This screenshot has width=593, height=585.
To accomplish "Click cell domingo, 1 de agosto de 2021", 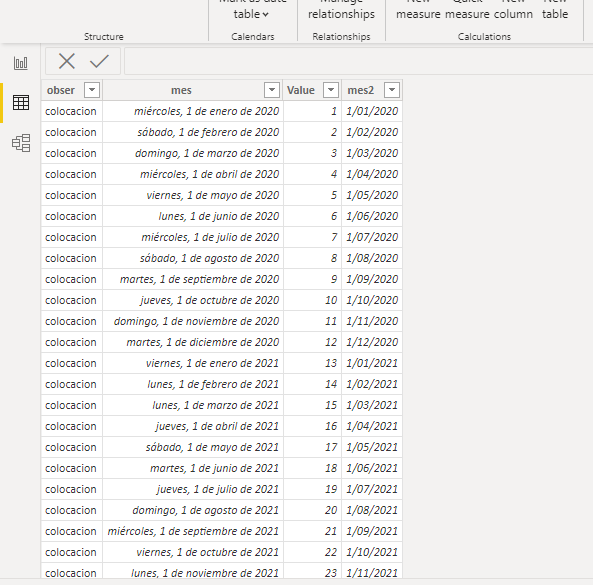I will click(x=193, y=510).
